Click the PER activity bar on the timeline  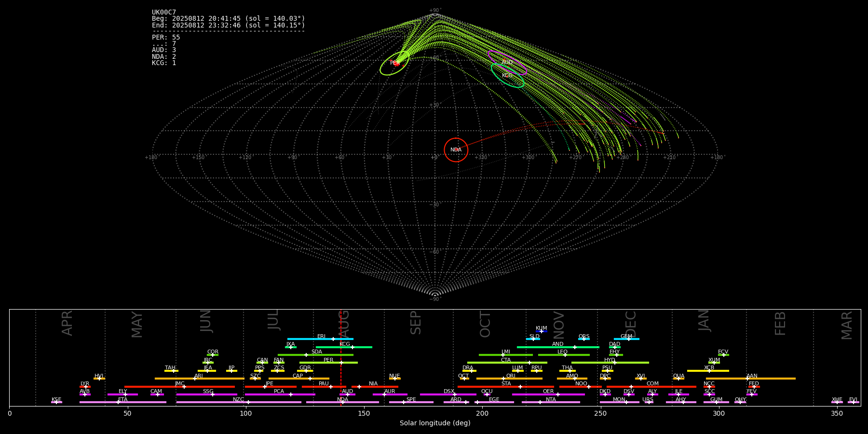point(328,363)
